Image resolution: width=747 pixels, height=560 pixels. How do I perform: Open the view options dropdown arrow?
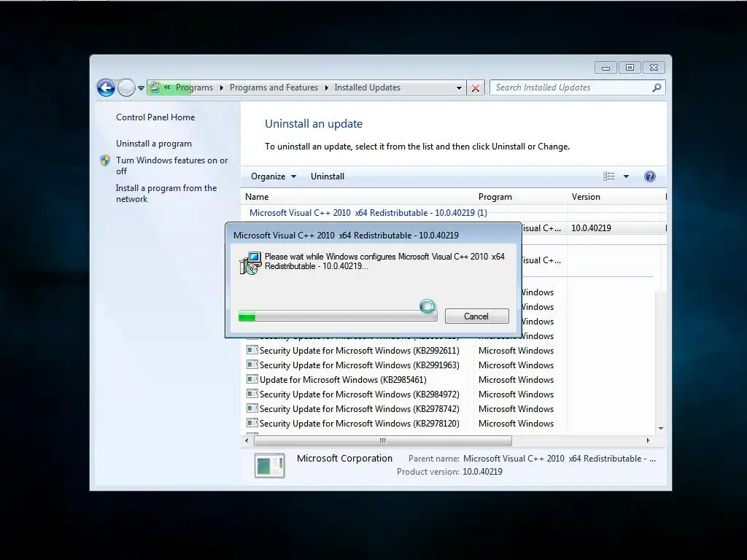(x=626, y=176)
